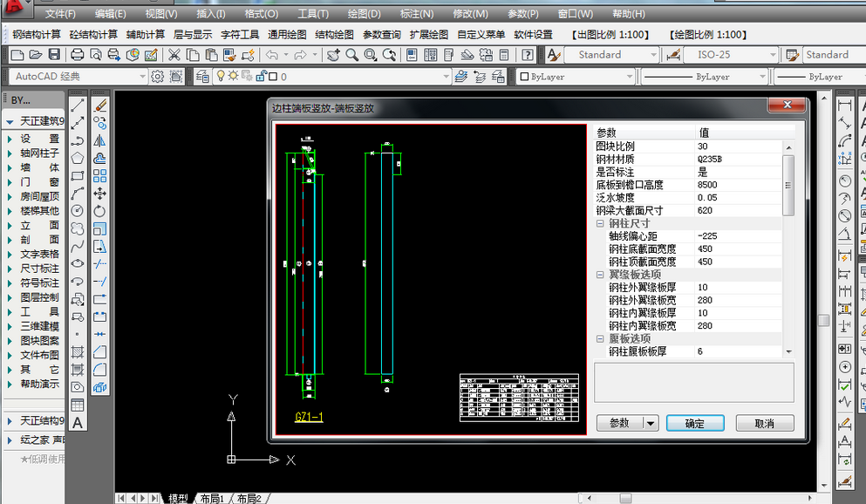This screenshot has height=504, width=866.
Task: Select the Move tool
Action: 100,194
